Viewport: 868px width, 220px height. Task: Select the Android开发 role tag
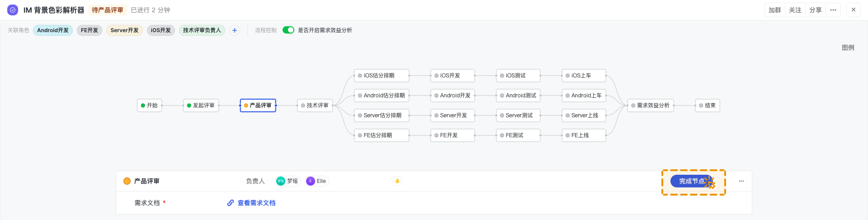click(x=53, y=30)
